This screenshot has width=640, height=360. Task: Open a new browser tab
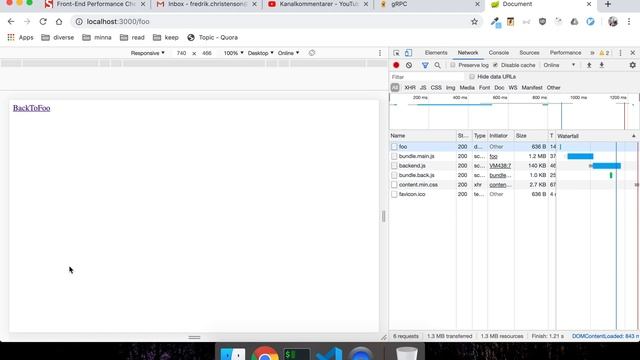click(x=608, y=4)
